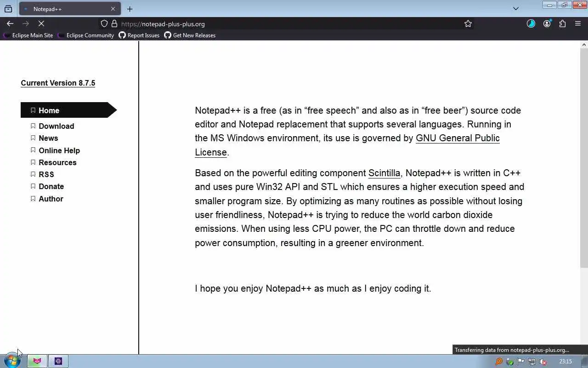Expand the list all tabs dropdown
The width and height of the screenshot is (588, 368).
point(515,9)
